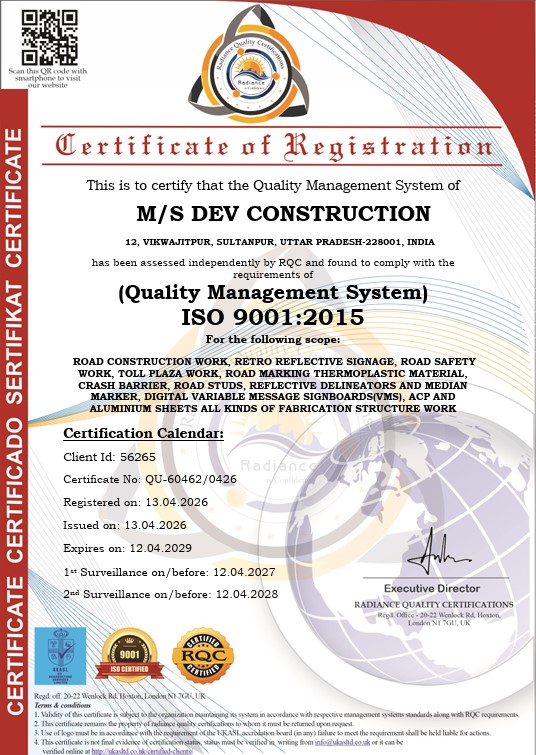
Task: Click the Certification Calendar heading
Action: tap(144, 433)
